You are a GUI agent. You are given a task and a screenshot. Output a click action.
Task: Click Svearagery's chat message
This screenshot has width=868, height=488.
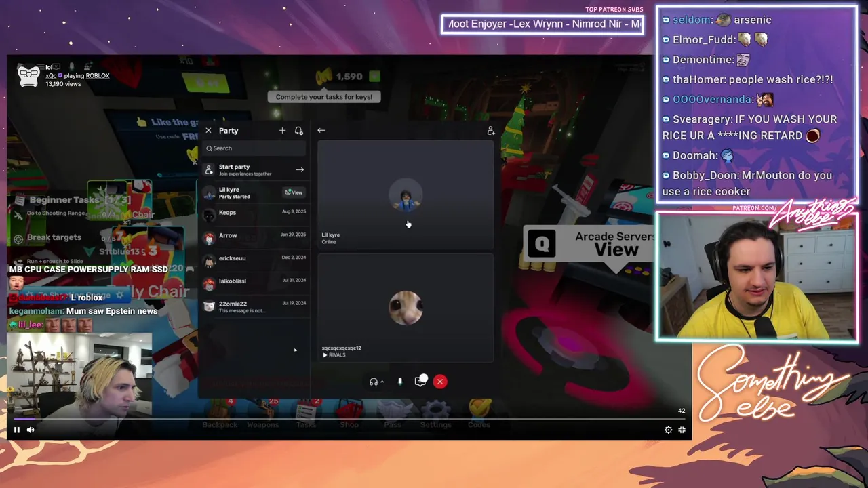(x=751, y=127)
